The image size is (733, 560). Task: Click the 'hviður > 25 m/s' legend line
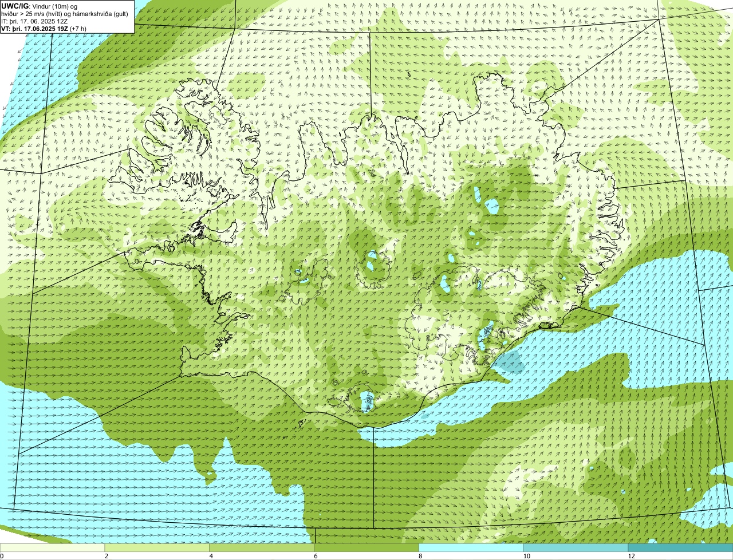pyautogui.click(x=65, y=13)
